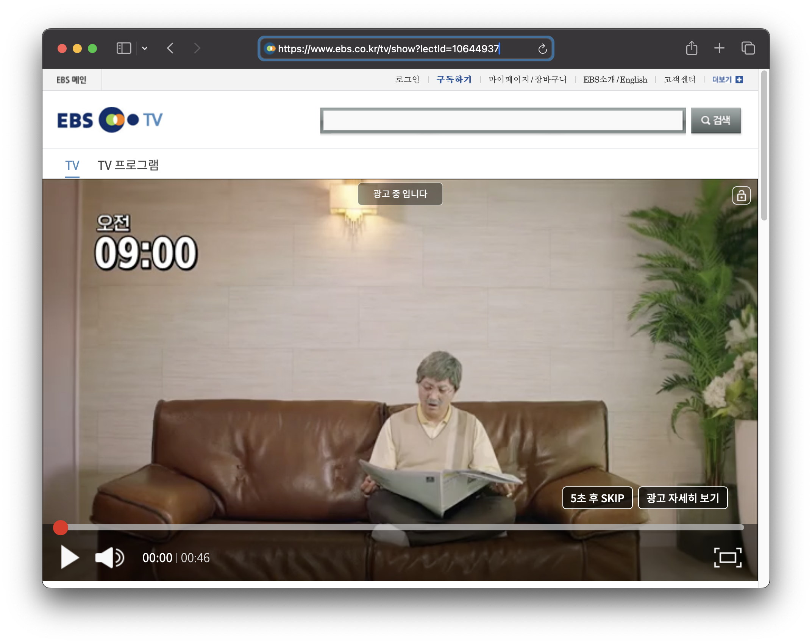
Task: Click 광고 자세히 보기 button
Action: pos(682,498)
